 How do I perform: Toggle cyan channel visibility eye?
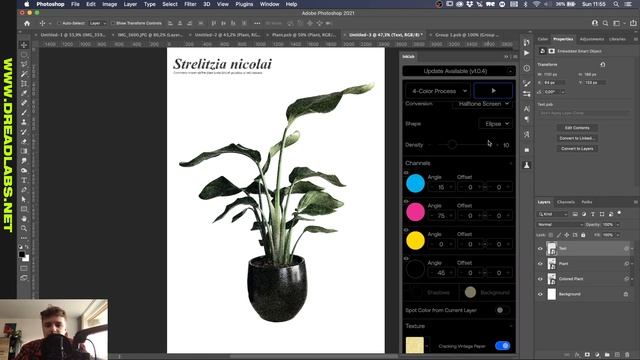406,173
